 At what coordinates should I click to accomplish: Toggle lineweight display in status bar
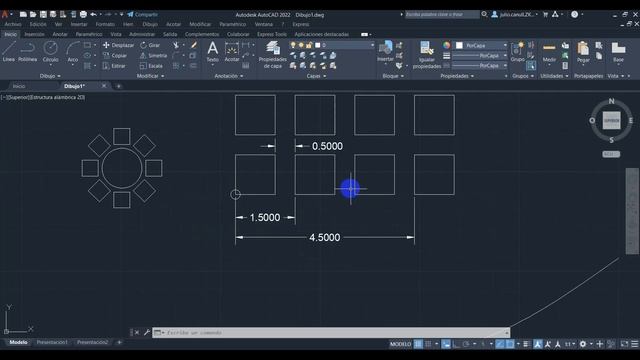[x=526, y=344]
